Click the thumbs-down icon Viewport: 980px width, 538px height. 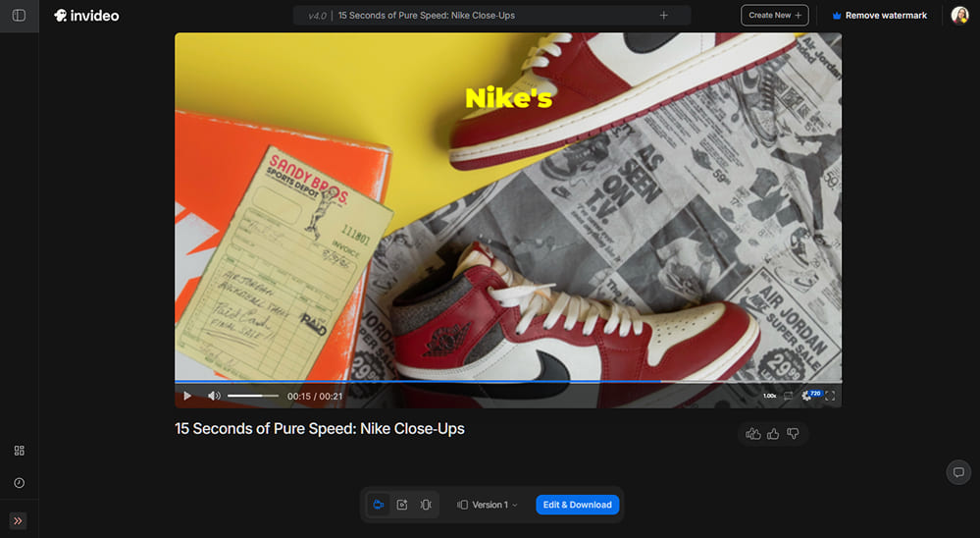click(794, 434)
